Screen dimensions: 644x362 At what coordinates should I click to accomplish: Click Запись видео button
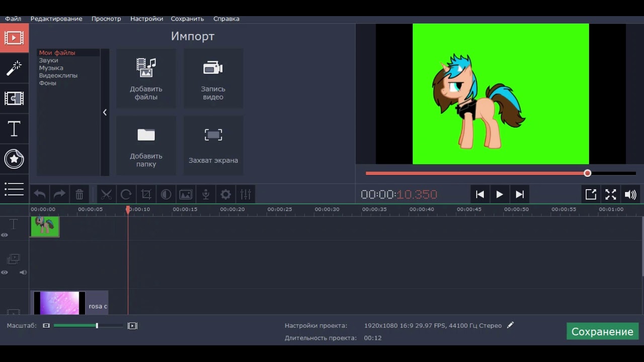213,78
